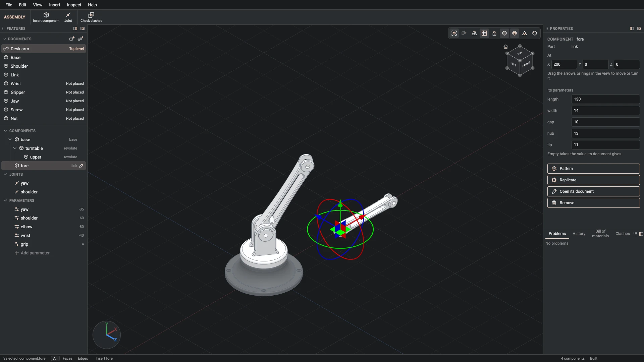The height and width of the screenshot is (362, 644).
Task: Switch selection filter to Edges
Action: point(83,358)
